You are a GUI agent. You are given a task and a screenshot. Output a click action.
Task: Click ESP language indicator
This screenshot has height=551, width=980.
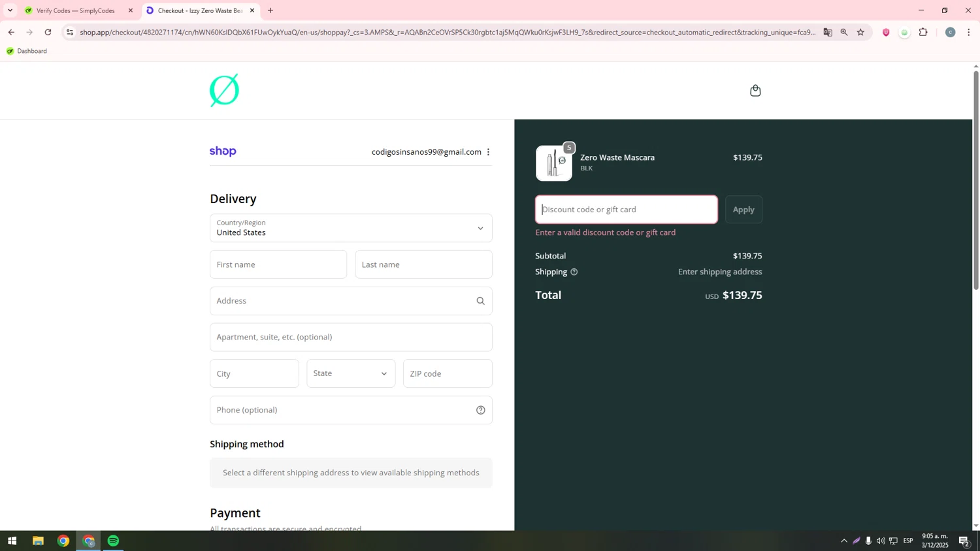pyautogui.click(x=908, y=541)
